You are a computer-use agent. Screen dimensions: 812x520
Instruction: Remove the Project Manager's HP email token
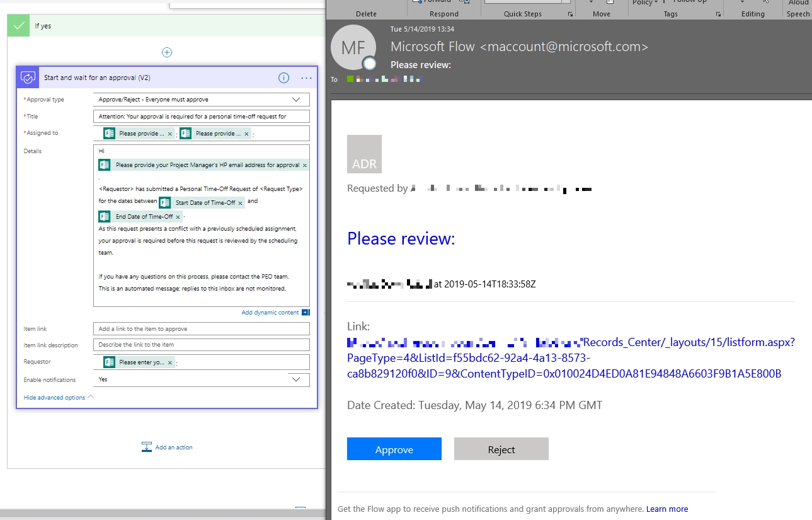pos(305,165)
